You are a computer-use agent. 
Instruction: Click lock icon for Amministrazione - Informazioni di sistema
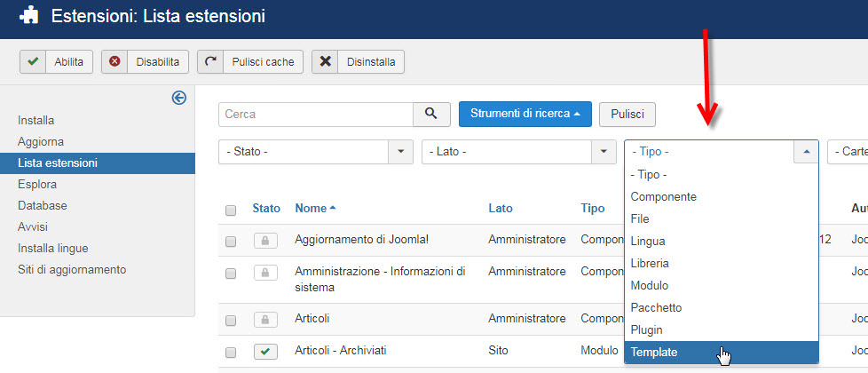[265, 274]
